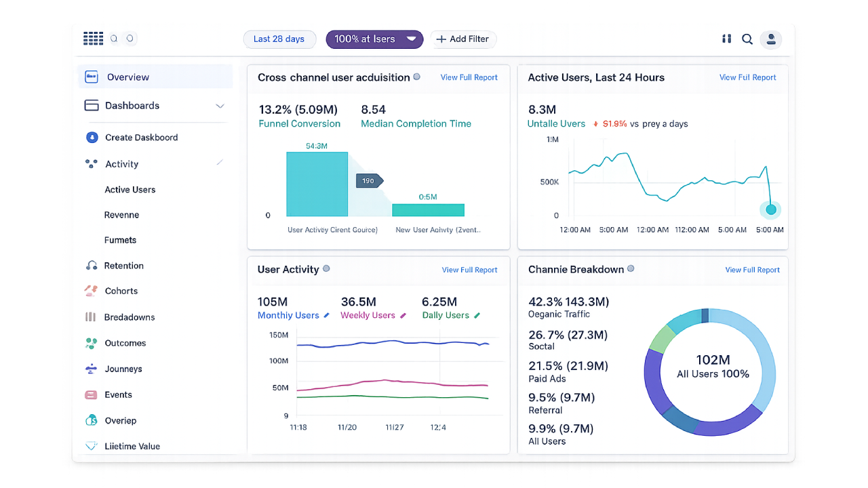Click the Outcomes icon in the sidebar
The width and height of the screenshot is (868, 488).
pos(92,343)
